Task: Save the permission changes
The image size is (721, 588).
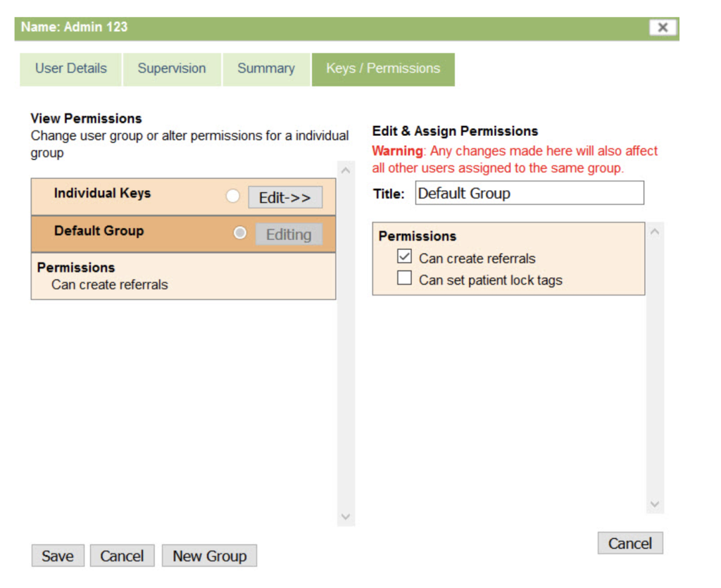Action: (58, 556)
